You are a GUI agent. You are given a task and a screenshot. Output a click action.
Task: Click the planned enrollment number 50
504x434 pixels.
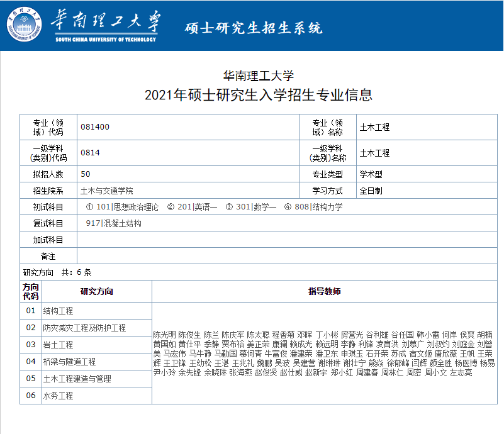tap(85, 174)
